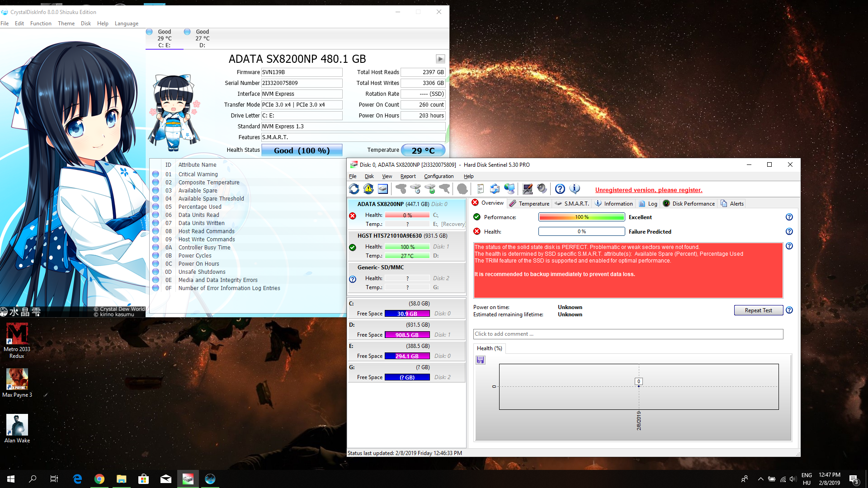Open the S.M.A.R.T. tab
The image size is (868, 488).
point(572,204)
